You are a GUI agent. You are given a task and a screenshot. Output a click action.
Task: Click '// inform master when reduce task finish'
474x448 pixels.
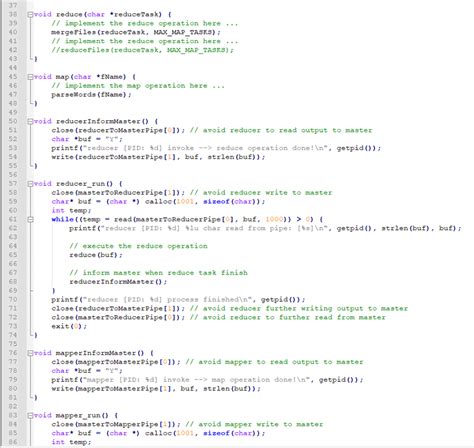158,273
